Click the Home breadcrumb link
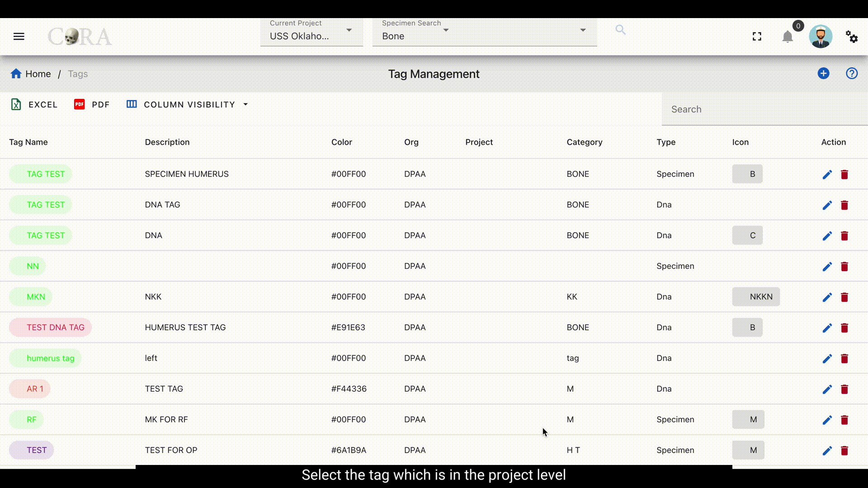The image size is (868, 488). [31, 74]
